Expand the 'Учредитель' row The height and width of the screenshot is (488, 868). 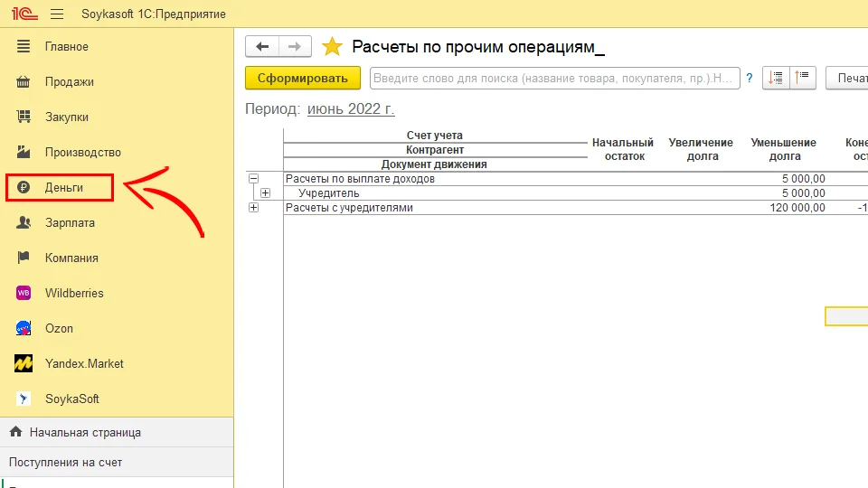(265, 193)
